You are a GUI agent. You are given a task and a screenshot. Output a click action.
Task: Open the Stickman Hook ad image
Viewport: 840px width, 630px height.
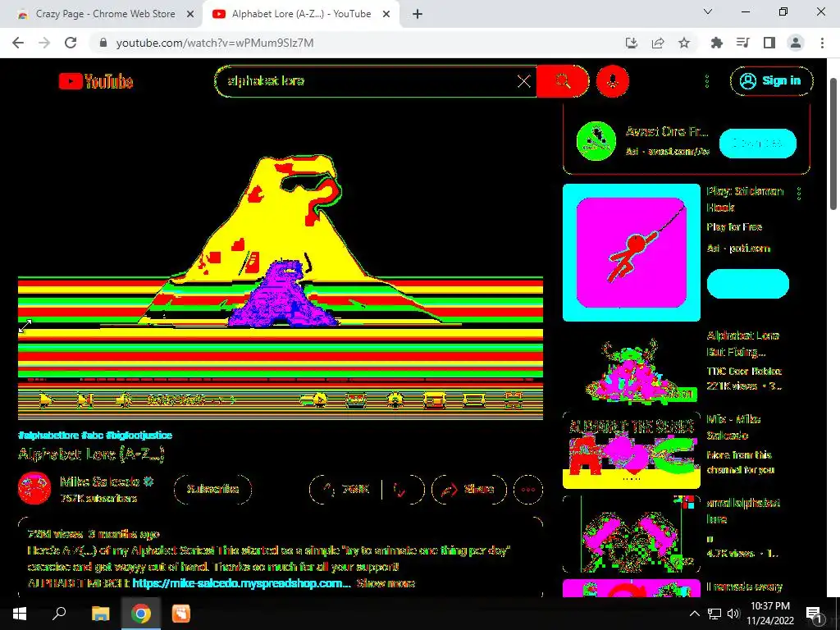click(632, 253)
